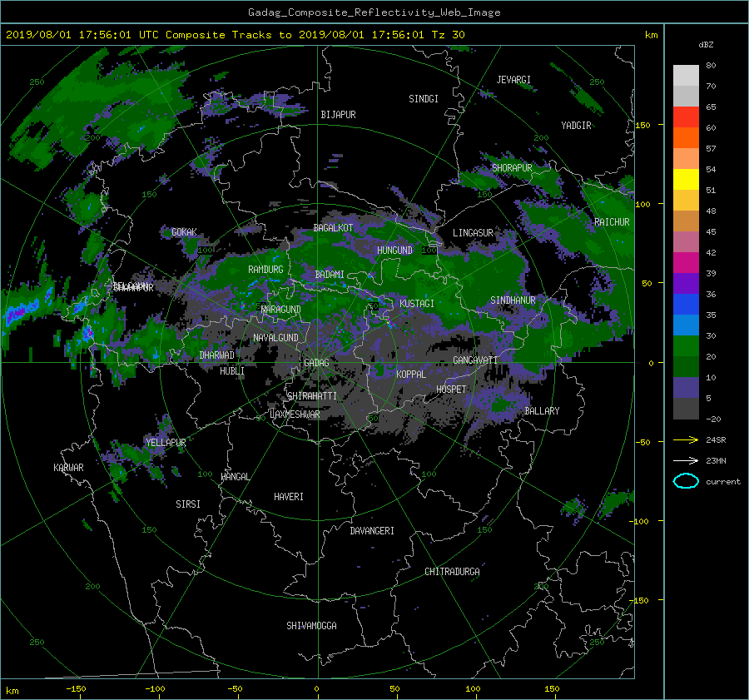Click the SINDGI city label
The height and width of the screenshot is (700, 749).
point(424,99)
